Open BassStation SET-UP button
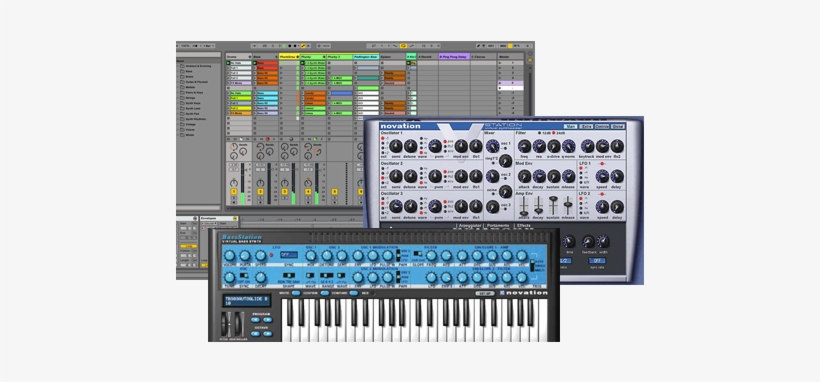820x382 pixels. click(485, 293)
